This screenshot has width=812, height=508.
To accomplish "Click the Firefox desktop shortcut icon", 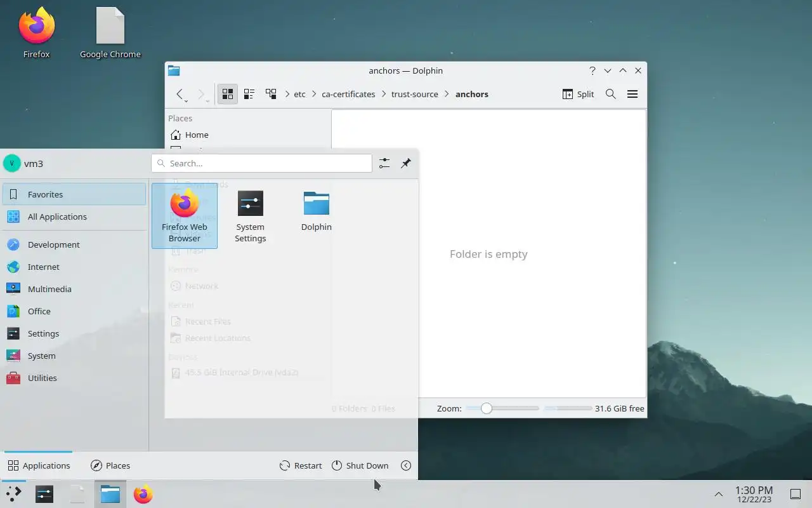I will (x=36, y=33).
